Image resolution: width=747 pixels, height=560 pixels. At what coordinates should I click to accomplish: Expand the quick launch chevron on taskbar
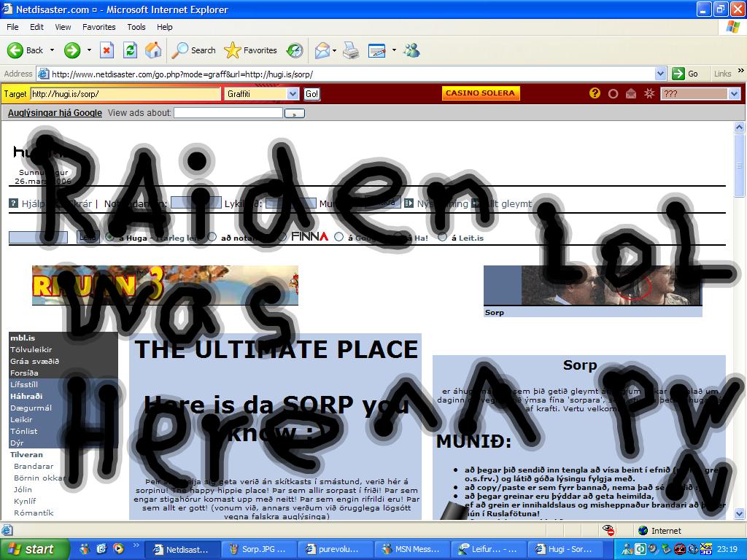pos(136,545)
